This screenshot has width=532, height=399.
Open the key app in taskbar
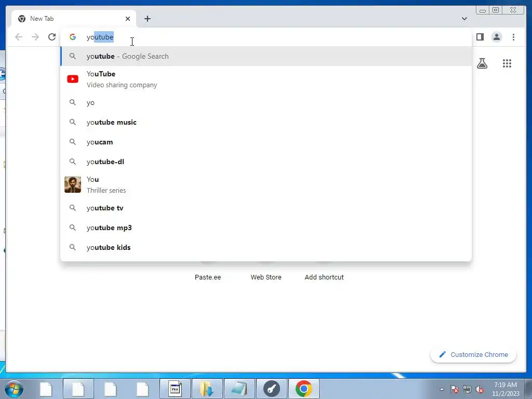[x=272, y=389]
